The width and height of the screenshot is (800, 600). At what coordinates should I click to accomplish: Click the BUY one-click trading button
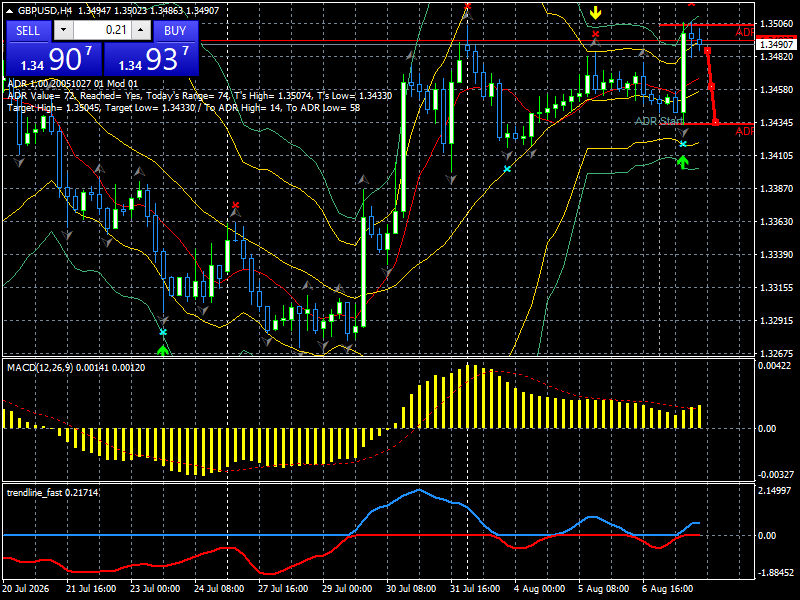point(175,31)
